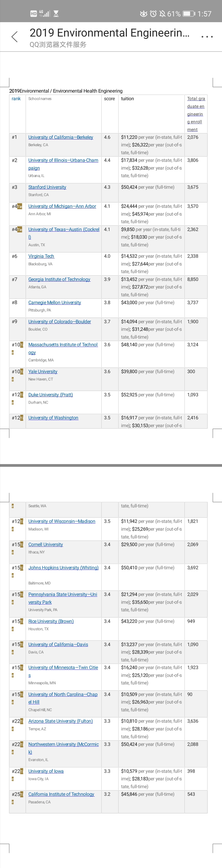This screenshot has width=222, height=868.
Task: Open University of California—Berkeley link
Action: (x=61, y=137)
